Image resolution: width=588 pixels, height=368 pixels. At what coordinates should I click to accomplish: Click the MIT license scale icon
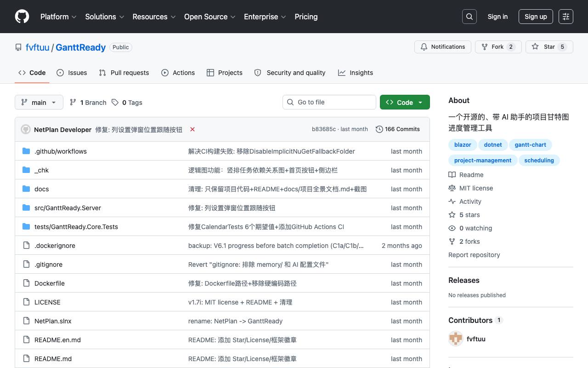(x=452, y=188)
